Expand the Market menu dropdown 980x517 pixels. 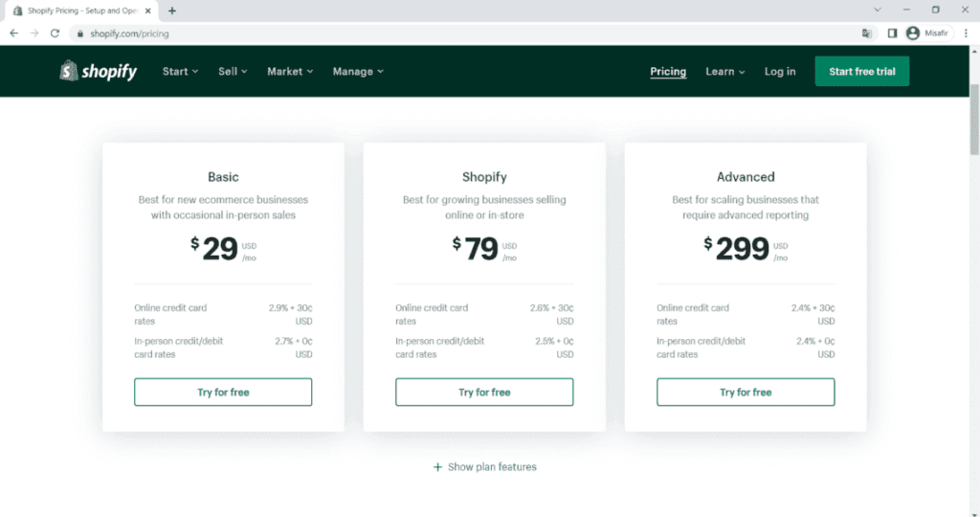[x=290, y=71]
